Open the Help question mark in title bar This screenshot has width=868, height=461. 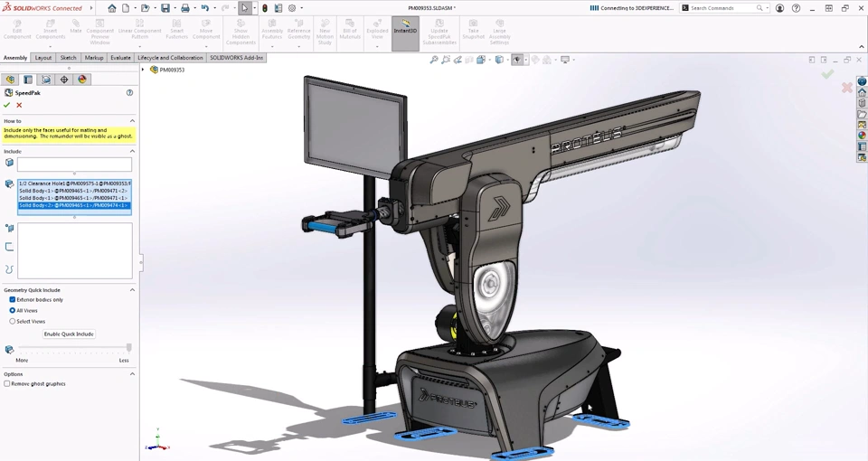click(x=796, y=8)
